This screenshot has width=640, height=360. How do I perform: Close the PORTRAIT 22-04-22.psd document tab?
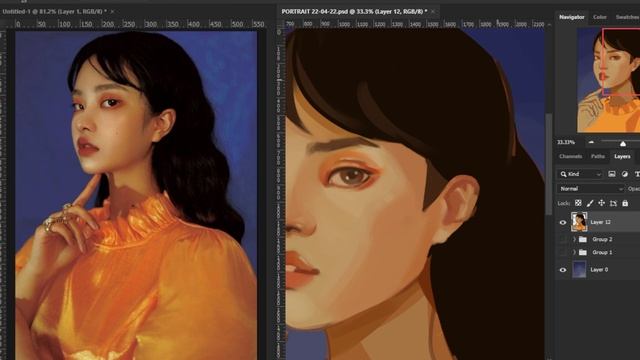coord(433,11)
